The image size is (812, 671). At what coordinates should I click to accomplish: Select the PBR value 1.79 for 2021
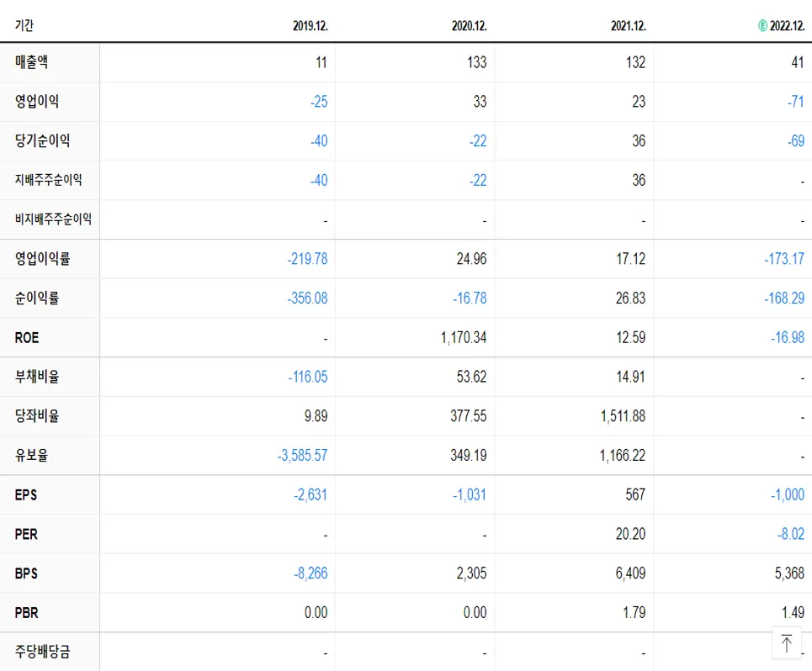point(635,612)
